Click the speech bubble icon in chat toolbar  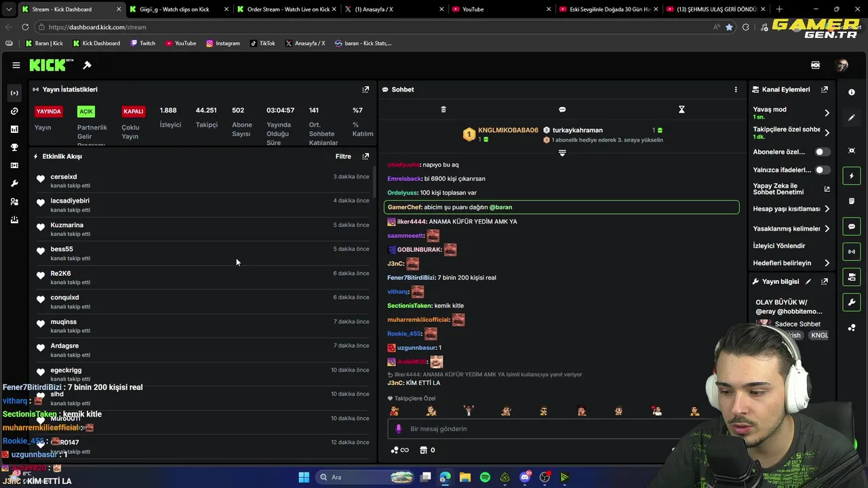point(562,109)
